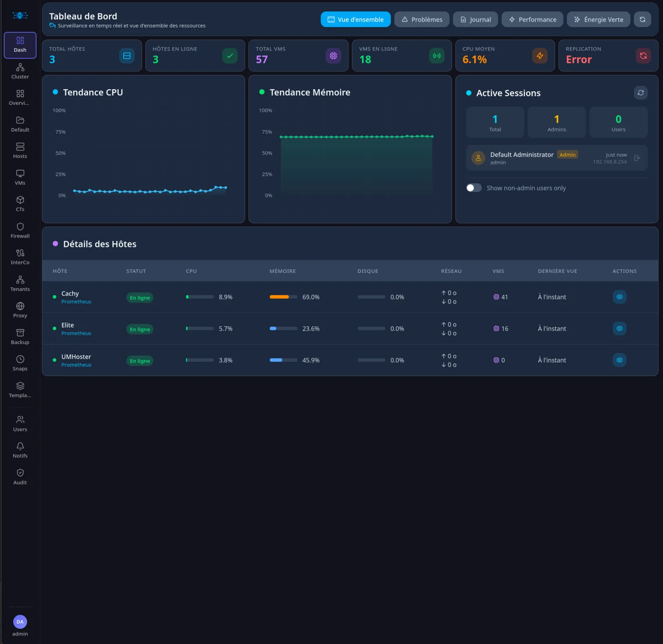Open the Snaps section
This screenshot has width=663, height=644.
(x=20, y=363)
